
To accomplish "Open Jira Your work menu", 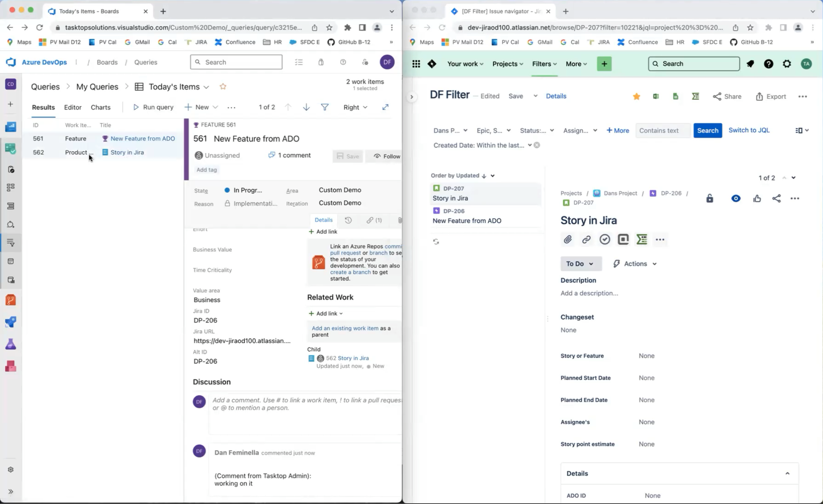I will pyautogui.click(x=465, y=64).
